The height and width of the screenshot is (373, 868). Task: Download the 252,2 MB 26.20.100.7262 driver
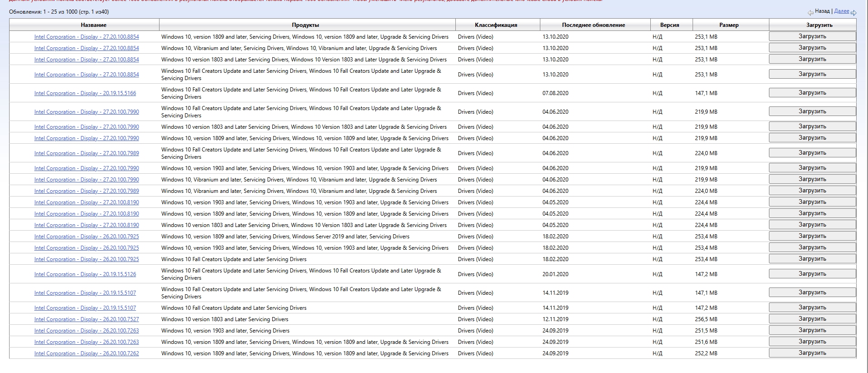812,353
